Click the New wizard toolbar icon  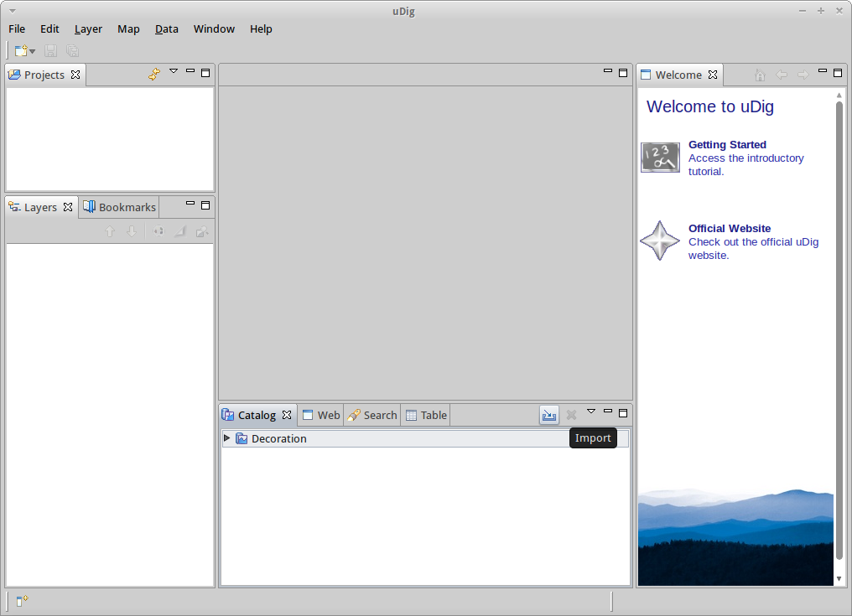(21, 51)
